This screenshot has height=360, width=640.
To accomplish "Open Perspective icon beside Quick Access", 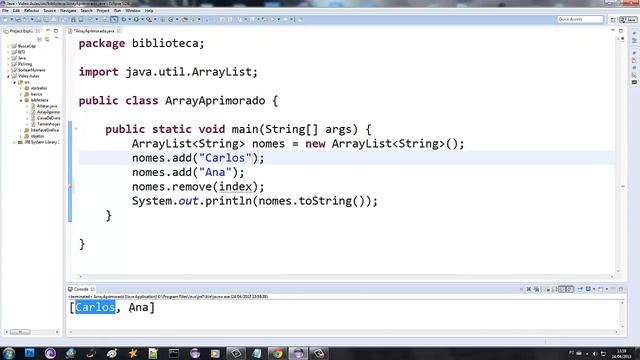I will click(x=613, y=20).
